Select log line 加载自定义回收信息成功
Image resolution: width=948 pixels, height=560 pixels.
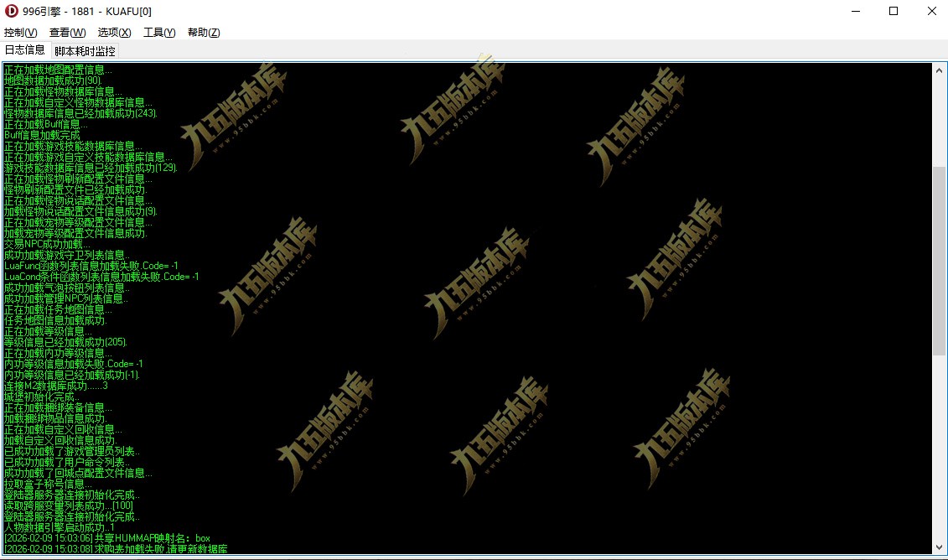pyautogui.click(x=60, y=439)
